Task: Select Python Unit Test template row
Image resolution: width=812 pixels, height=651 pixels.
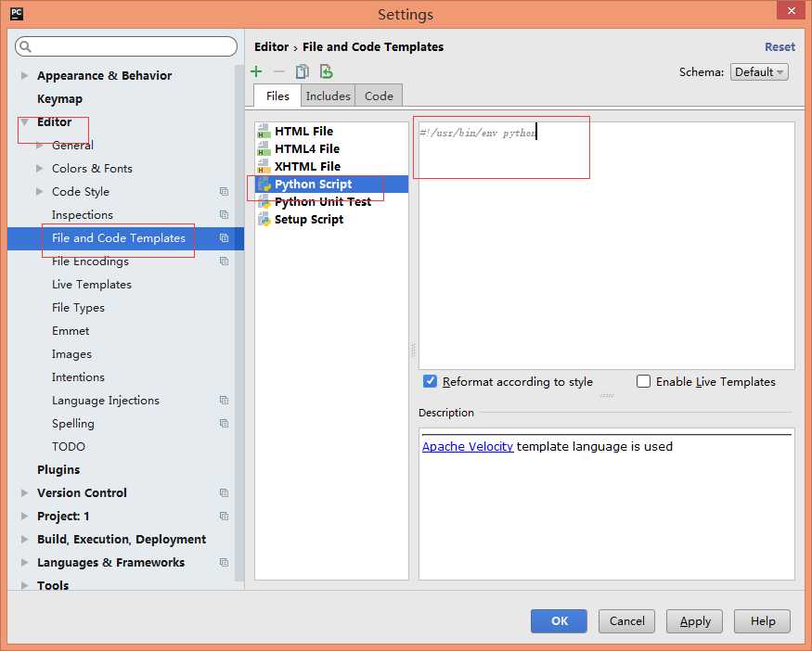Action: coord(331,201)
